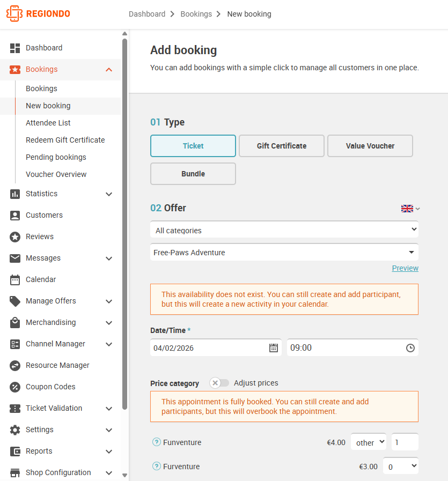Click the Preview link
448x481 pixels.
pyautogui.click(x=405, y=268)
